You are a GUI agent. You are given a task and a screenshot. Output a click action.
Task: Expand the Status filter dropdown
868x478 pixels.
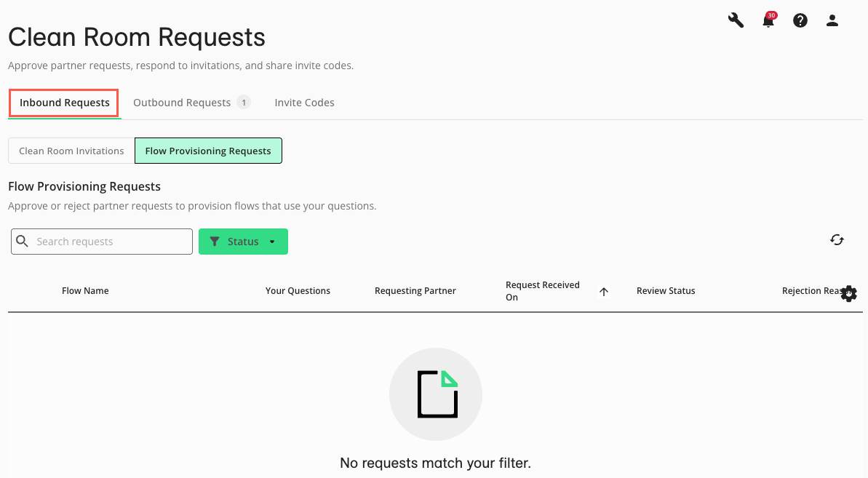coord(243,242)
